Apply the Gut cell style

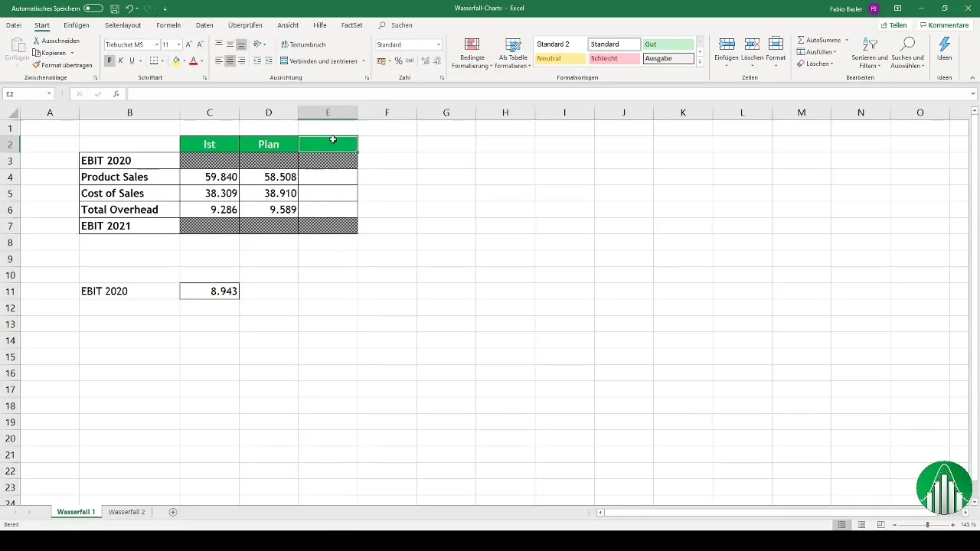[x=668, y=44]
